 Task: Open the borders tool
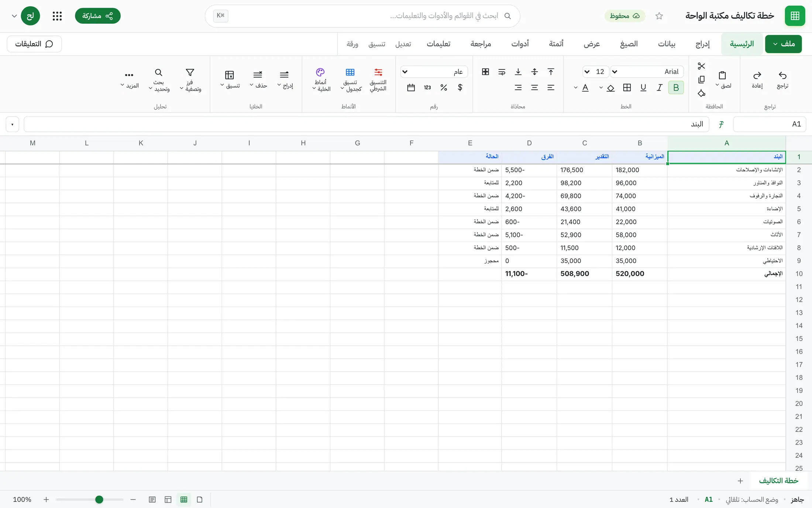627,88
